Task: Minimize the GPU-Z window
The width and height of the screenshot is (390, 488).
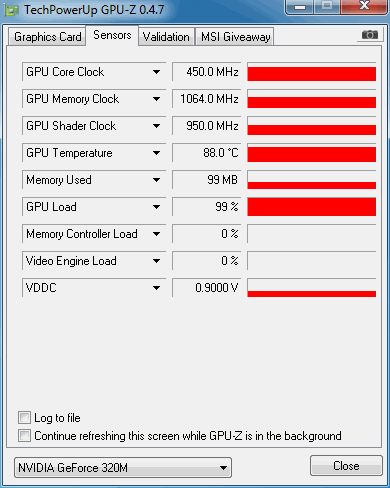Action: pyautogui.click(x=300, y=6)
